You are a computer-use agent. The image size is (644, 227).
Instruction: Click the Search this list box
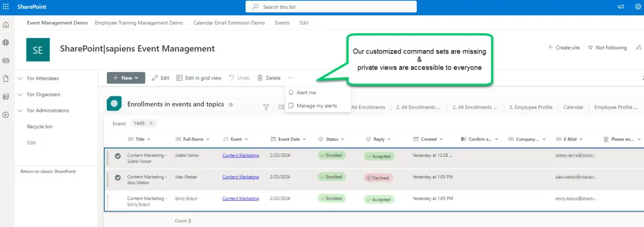coord(331,7)
